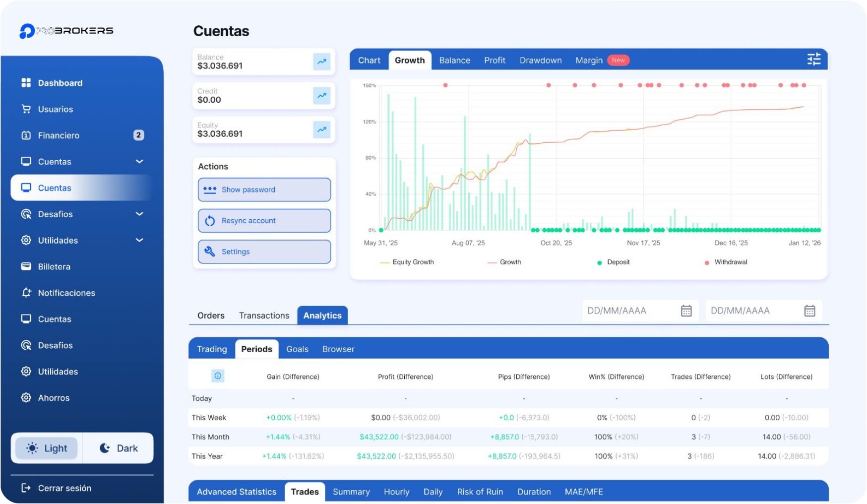Open Notificaciones bell icon
The width and height of the screenshot is (867, 504).
pyautogui.click(x=26, y=293)
